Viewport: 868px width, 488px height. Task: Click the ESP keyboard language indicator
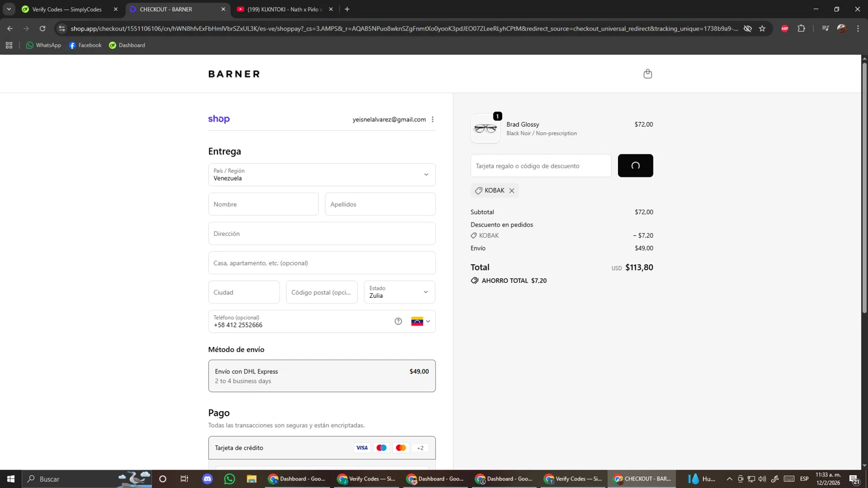click(804, 479)
